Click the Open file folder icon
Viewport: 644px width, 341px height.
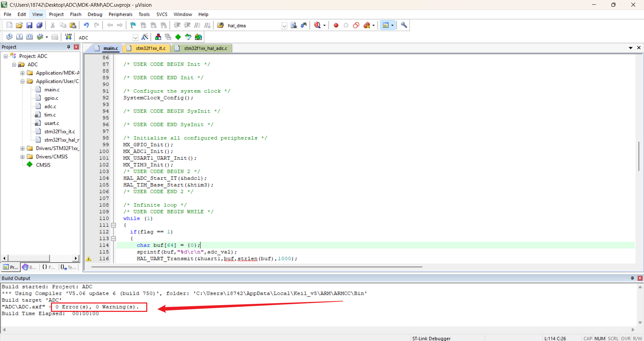(x=19, y=25)
